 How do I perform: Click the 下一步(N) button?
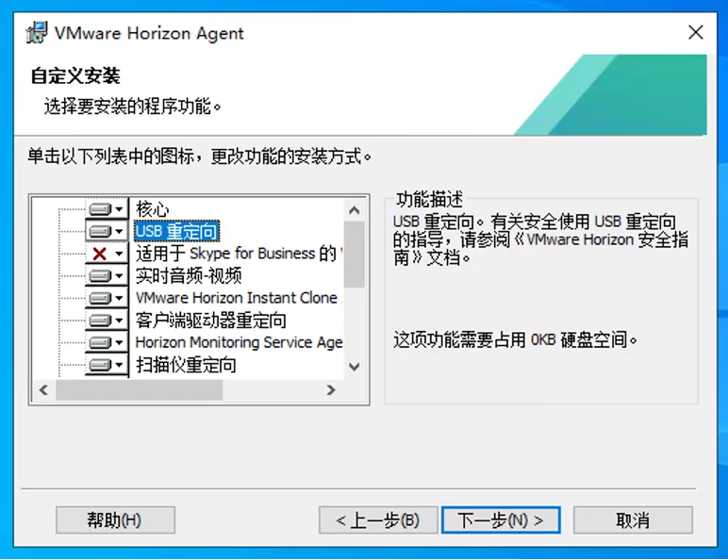(x=501, y=520)
